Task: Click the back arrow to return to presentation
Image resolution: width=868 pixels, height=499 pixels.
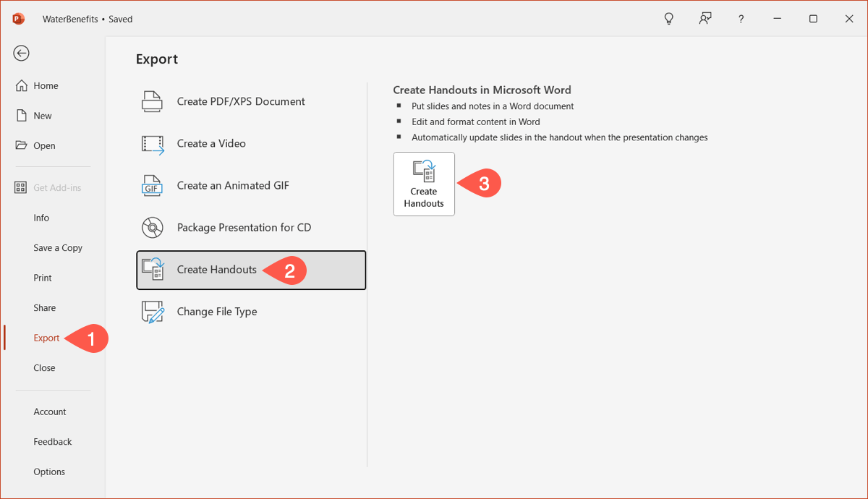Action: click(22, 53)
